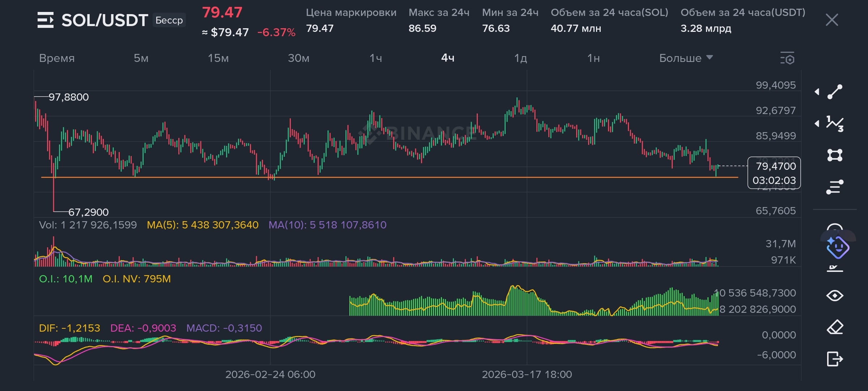Select the Elliott wave pattern tool
868x391 pixels.
835,124
